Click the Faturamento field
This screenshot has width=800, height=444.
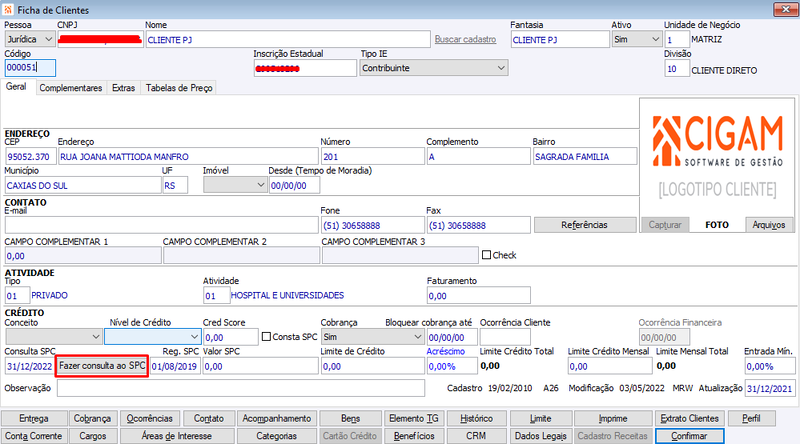(x=479, y=295)
